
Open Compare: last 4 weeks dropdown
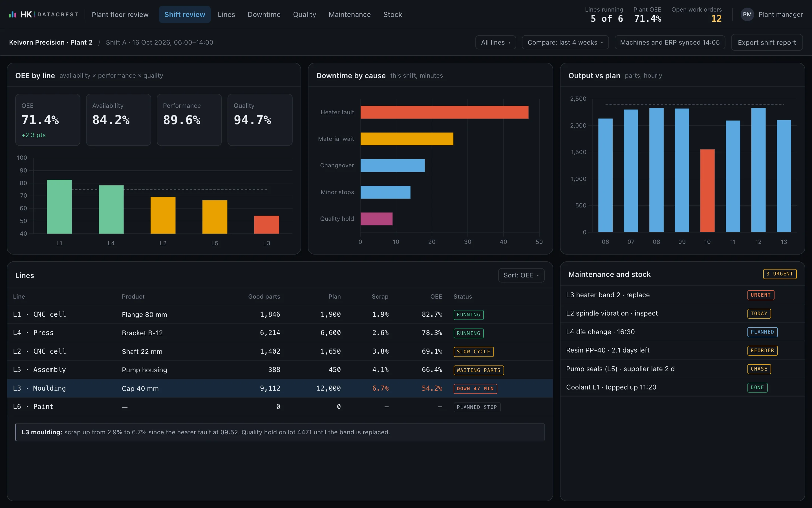[565, 42]
